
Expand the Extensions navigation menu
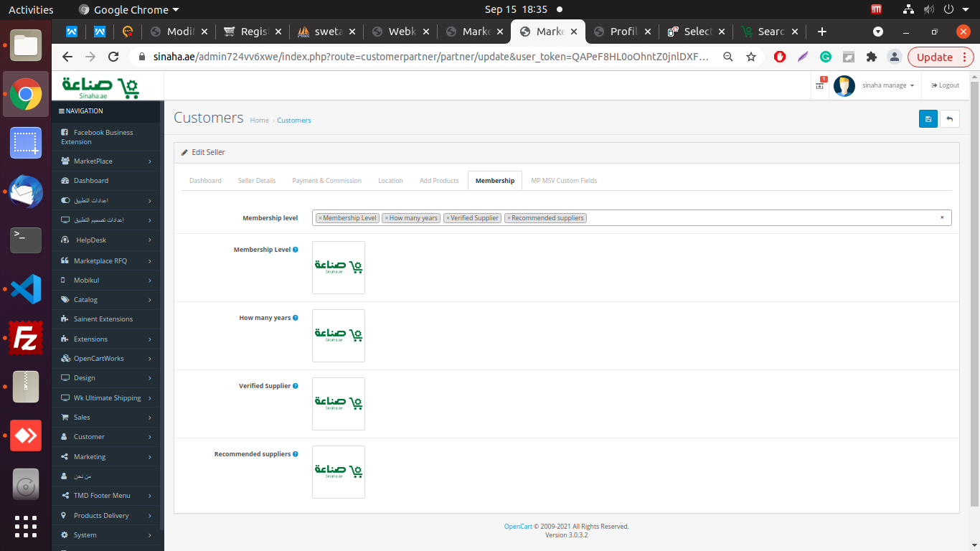click(x=106, y=339)
